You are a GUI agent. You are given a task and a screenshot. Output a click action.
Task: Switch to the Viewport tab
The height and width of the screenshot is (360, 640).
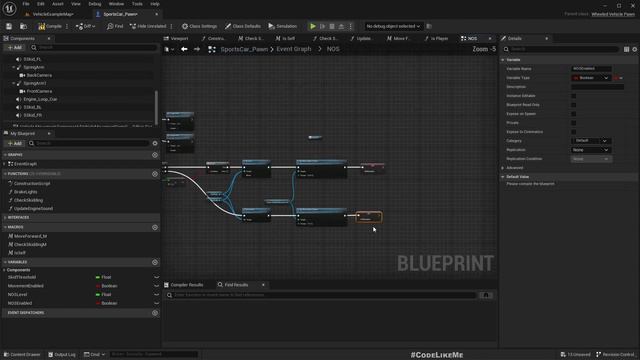point(176,38)
